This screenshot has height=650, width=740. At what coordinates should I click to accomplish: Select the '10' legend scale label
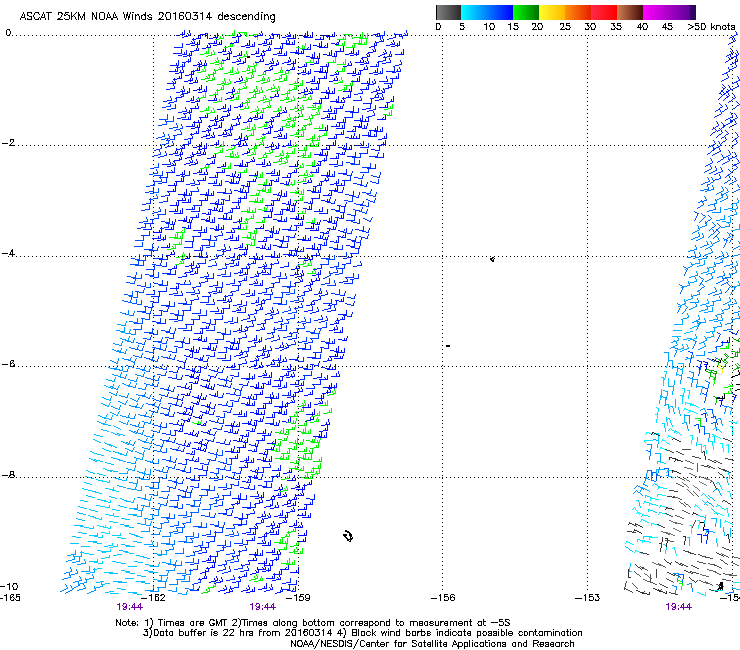(489, 27)
